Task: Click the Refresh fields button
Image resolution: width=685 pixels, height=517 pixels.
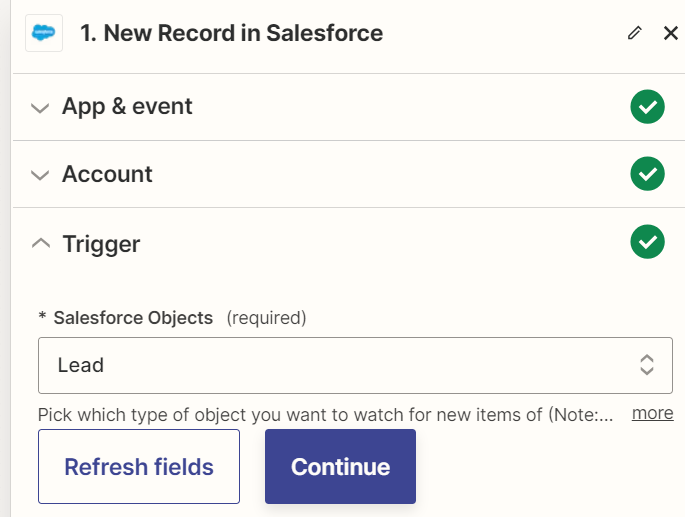Action: [139, 466]
